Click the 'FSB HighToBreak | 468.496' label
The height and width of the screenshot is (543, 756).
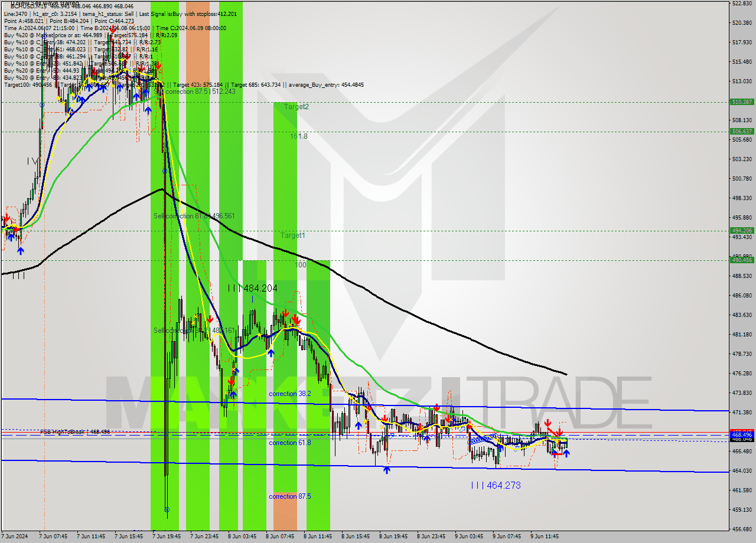point(75,432)
